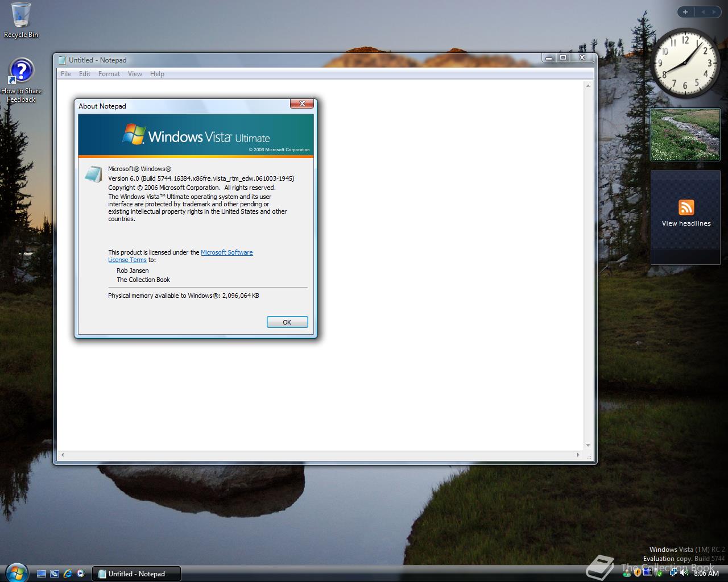This screenshot has width=728, height=582.
Task: Click the 8:06 AM taskbar clock
Action: click(x=706, y=573)
